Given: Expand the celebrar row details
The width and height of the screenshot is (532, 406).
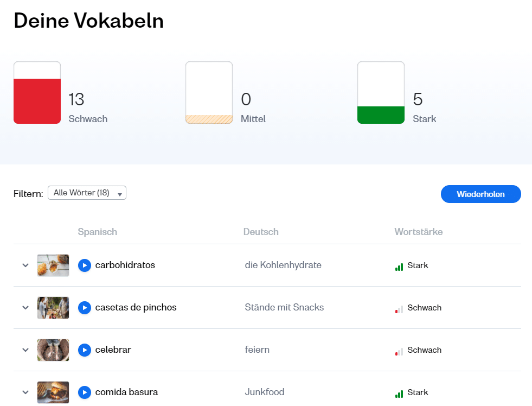Looking at the screenshot, I should click(25, 350).
